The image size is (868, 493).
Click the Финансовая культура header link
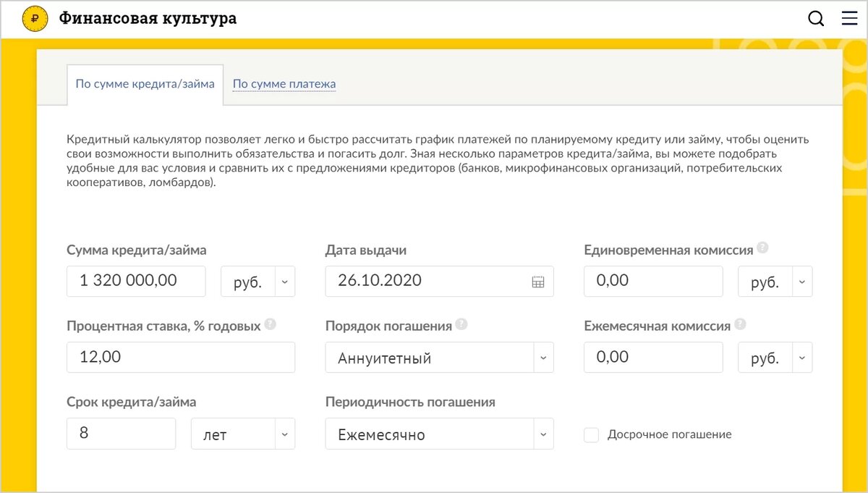[148, 18]
